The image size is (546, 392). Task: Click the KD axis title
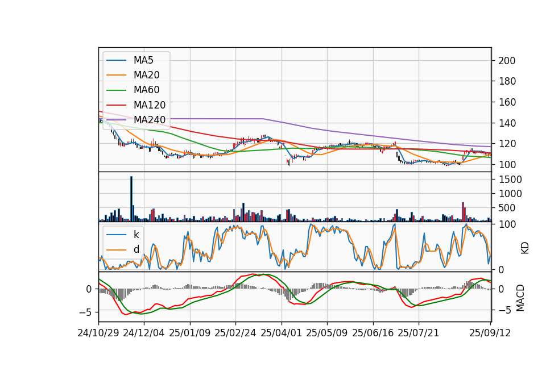525,248
